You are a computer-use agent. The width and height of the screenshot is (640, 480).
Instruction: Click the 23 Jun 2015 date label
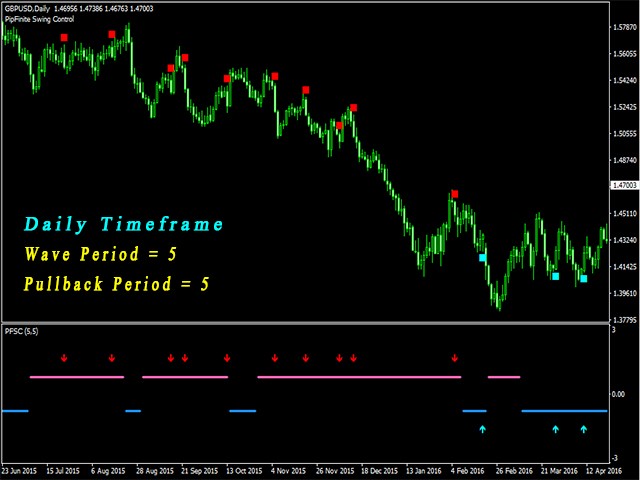[19, 471]
